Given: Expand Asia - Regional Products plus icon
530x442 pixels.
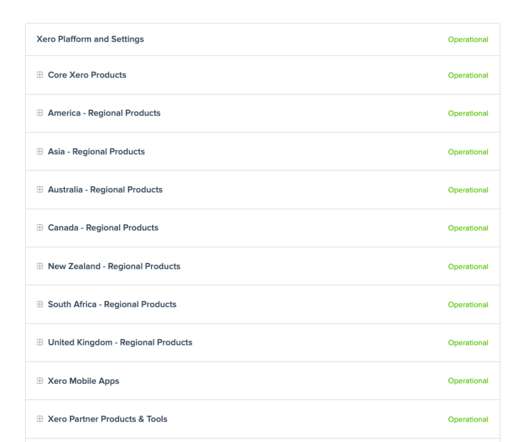Looking at the screenshot, I should coord(40,151).
